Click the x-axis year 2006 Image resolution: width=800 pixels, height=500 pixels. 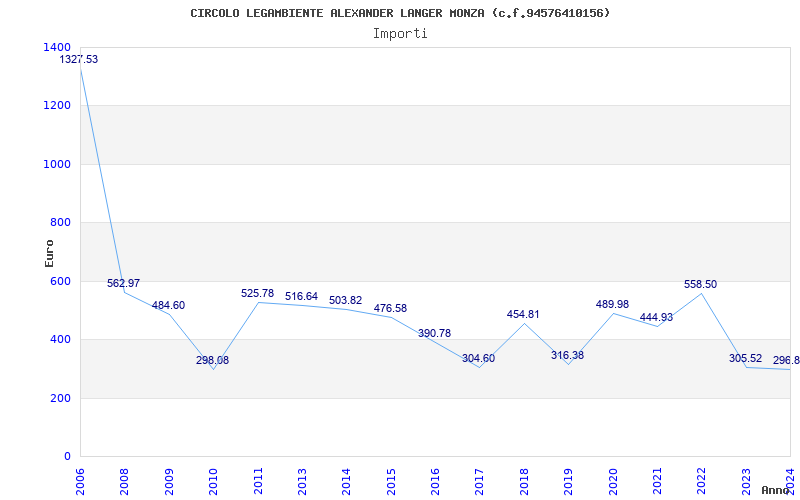coord(80,481)
